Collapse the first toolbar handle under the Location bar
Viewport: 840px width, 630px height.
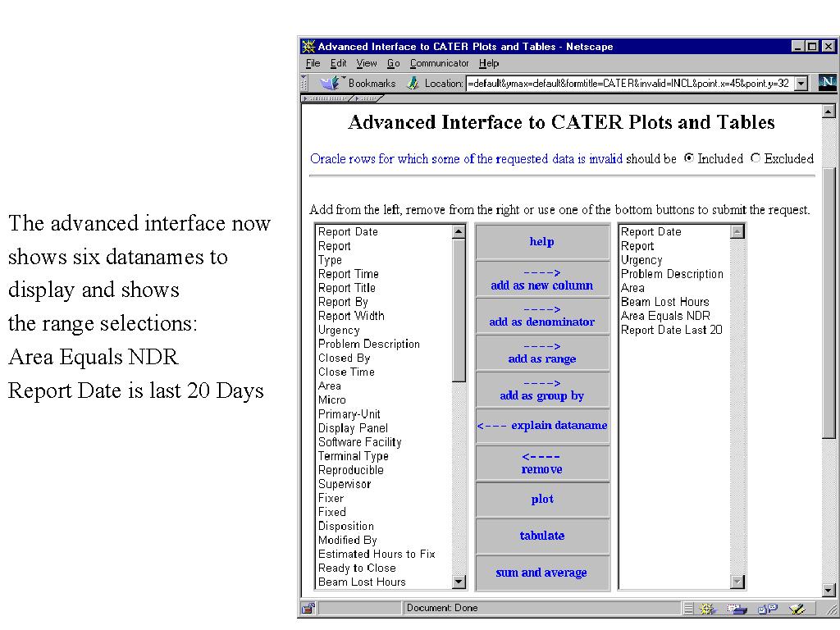[326, 98]
